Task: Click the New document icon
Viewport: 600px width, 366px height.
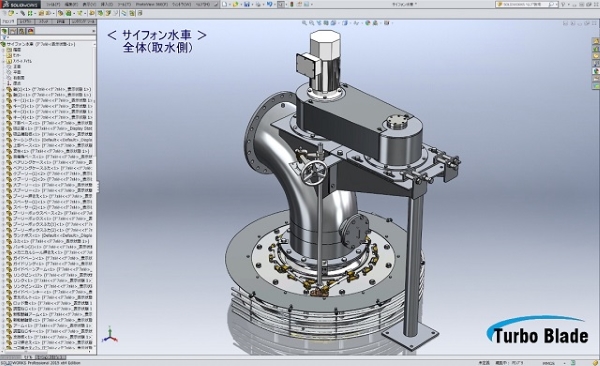Action: click(225, 4)
